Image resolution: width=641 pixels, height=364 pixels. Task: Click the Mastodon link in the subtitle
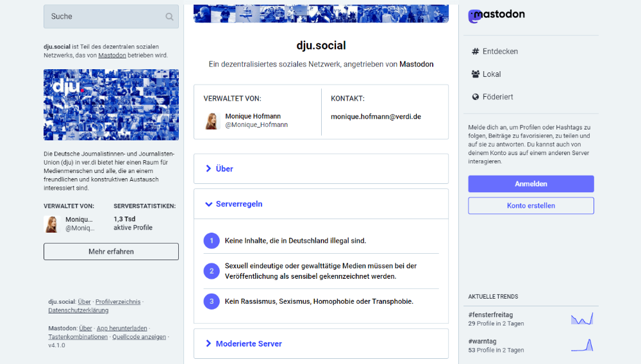tap(416, 64)
